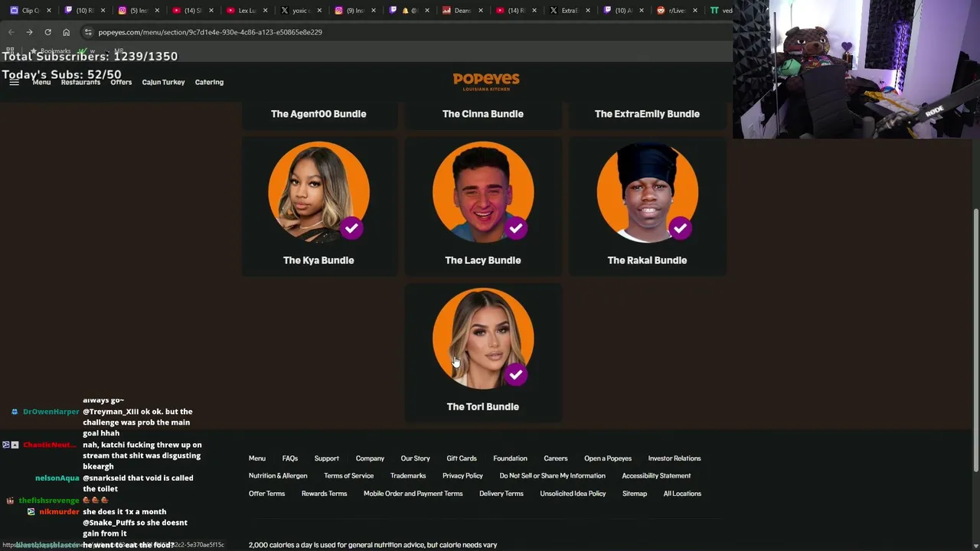The width and height of the screenshot is (980, 551).
Task: Open the footer Our Story link
Action: [x=416, y=458]
